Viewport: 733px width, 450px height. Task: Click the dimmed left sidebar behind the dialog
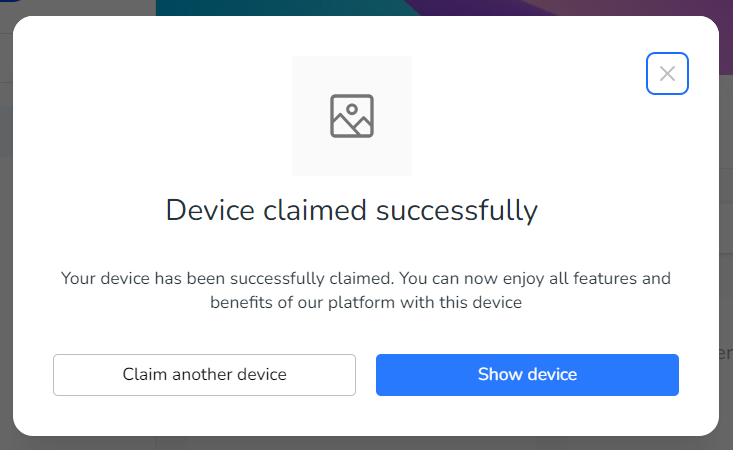coord(6,234)
